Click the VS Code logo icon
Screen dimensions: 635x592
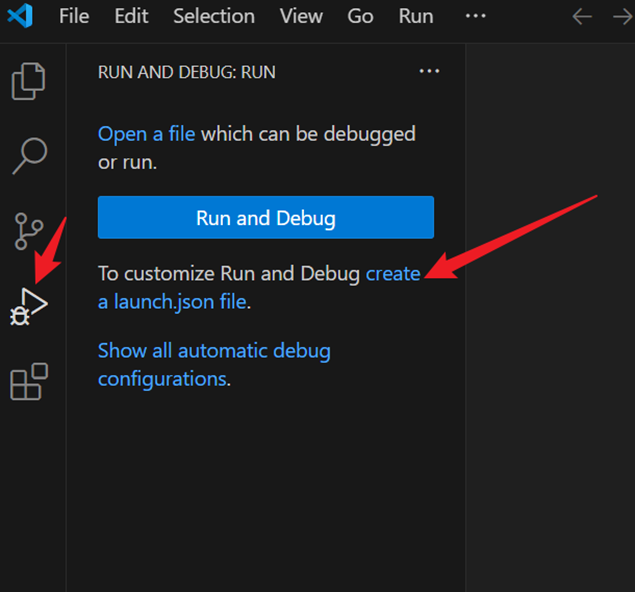20,15
